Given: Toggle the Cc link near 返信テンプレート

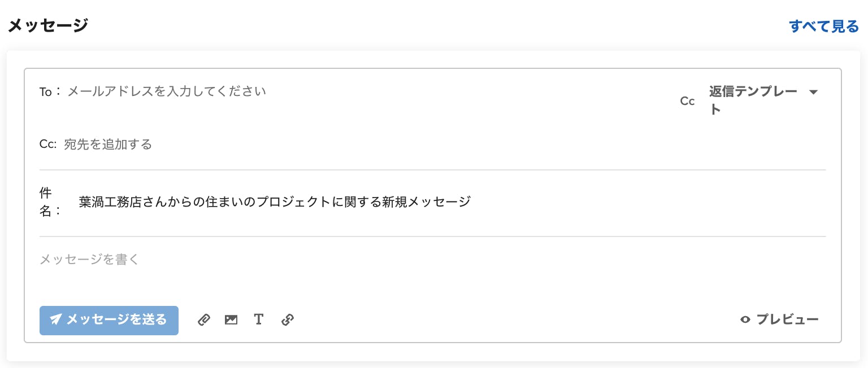Looking at the screenshot, I should 687,101.
